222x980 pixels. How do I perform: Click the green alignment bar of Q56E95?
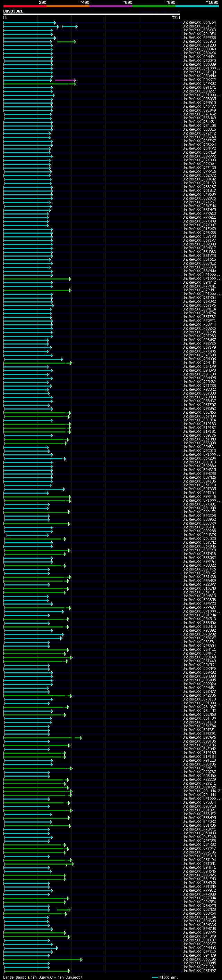click(x=43, y=959)
